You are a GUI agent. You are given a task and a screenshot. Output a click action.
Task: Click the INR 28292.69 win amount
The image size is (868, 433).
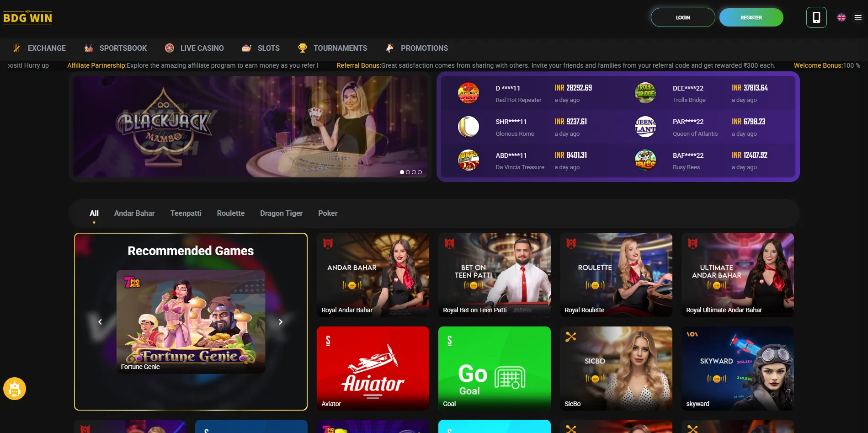(x=573, y=88)
